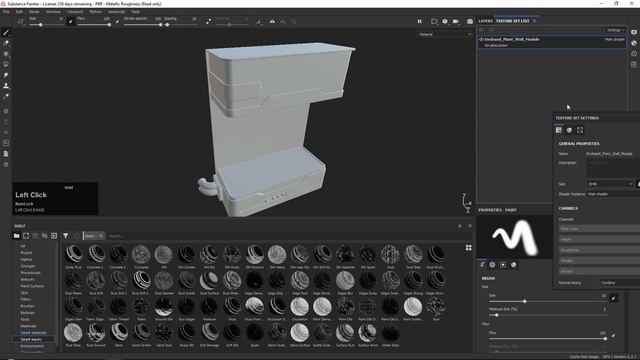Close the Texture Set List tab
640x360 pixels.
(x=534, y=21)
